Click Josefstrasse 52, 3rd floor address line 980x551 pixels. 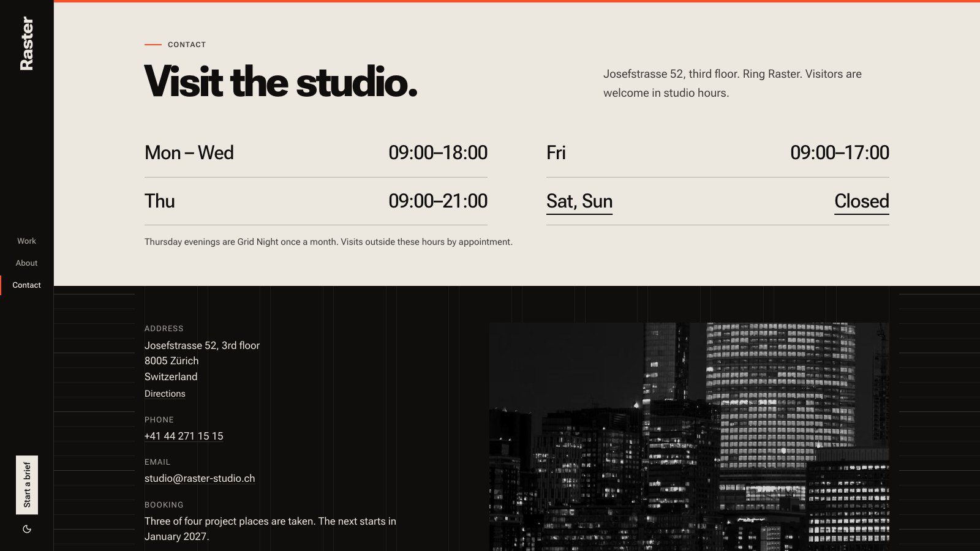click(x=202, y=345)
